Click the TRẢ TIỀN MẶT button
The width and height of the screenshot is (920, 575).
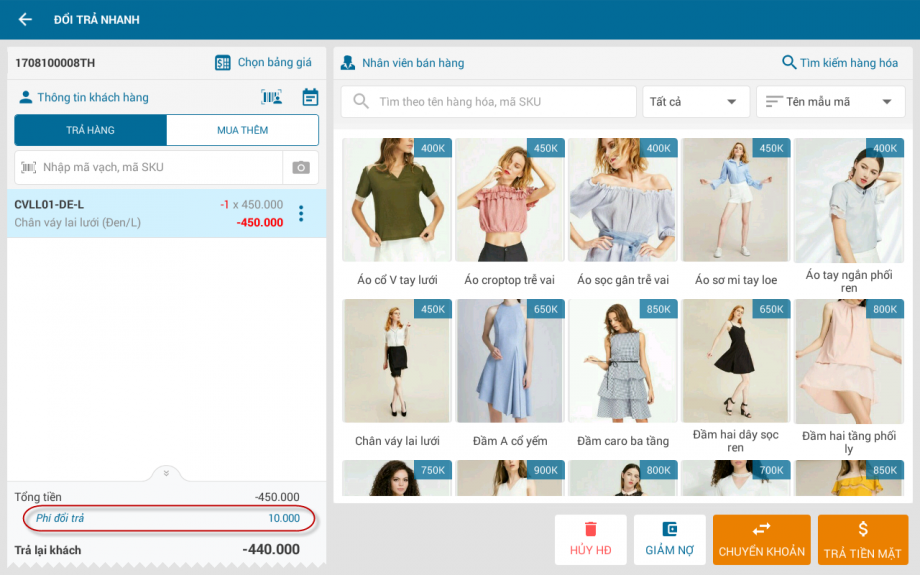point(862,540)
